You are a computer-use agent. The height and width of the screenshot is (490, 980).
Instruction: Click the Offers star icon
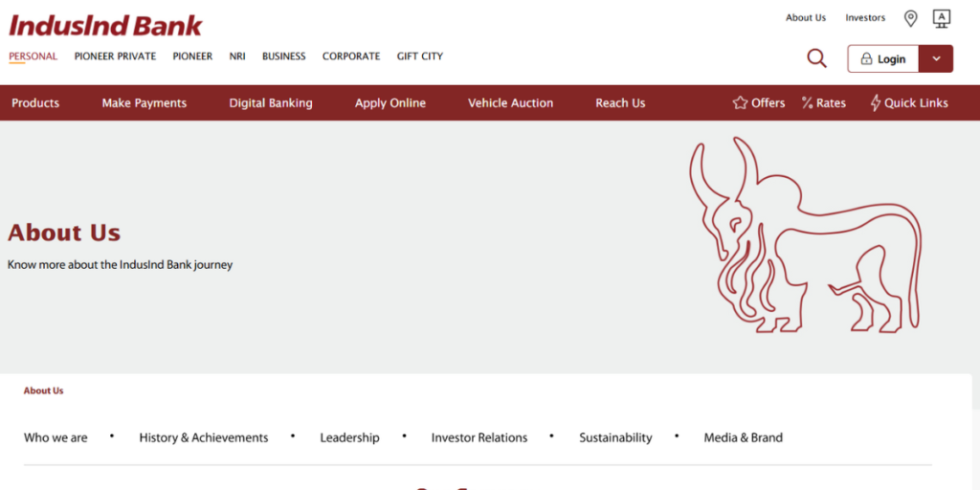point(740,103)
